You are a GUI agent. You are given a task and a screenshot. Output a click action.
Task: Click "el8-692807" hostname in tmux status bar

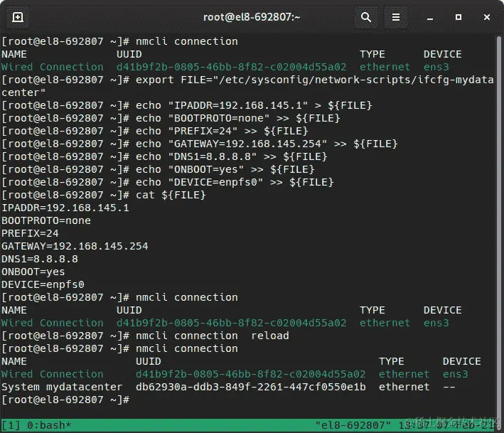[353, 425]
